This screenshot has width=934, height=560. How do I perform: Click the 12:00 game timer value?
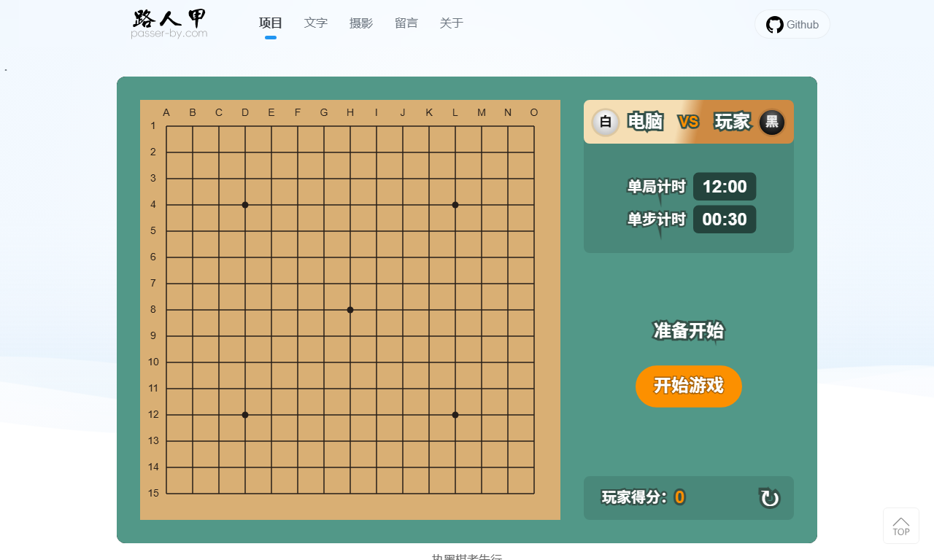pos(725,187)
